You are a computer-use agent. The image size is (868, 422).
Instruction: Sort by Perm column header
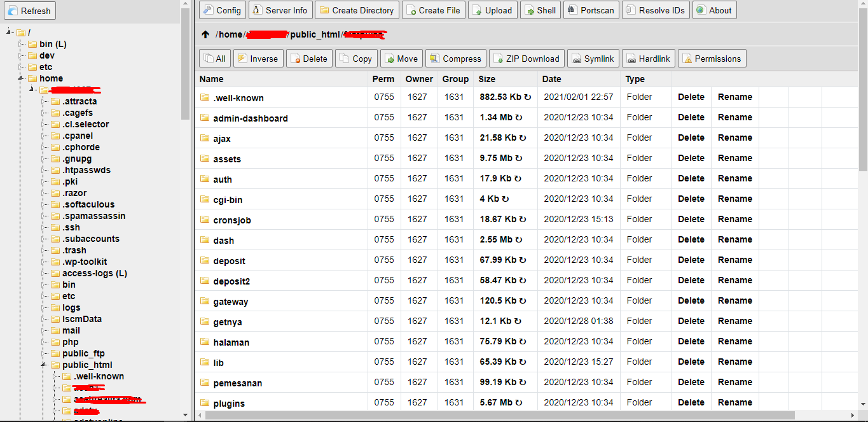point(383,79)
